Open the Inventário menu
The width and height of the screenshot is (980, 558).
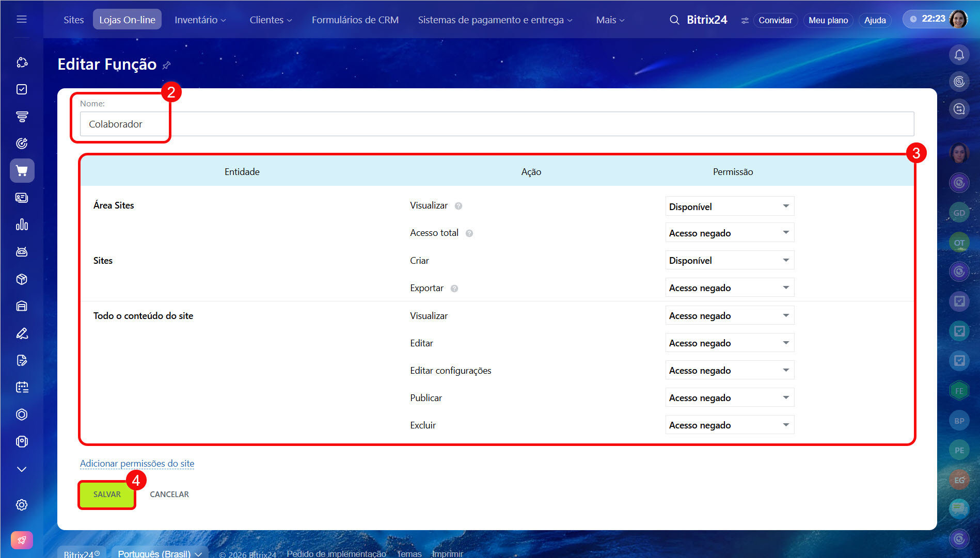click(x=200, y=20)
